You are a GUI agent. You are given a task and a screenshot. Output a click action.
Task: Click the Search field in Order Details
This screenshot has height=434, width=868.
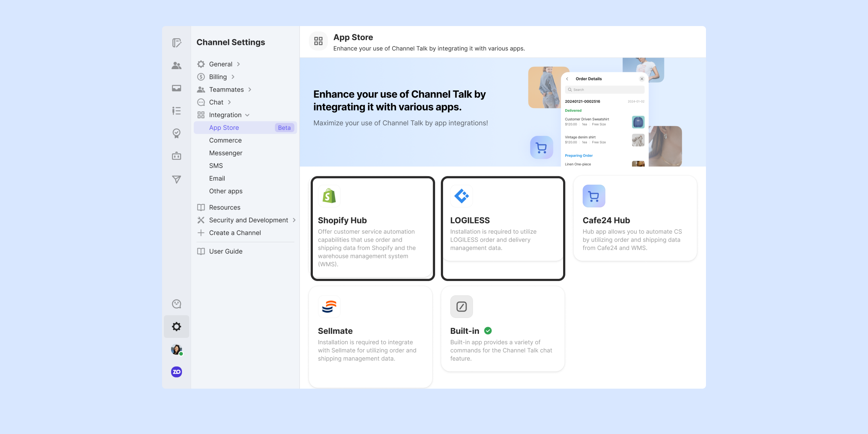tap(605, 90)
